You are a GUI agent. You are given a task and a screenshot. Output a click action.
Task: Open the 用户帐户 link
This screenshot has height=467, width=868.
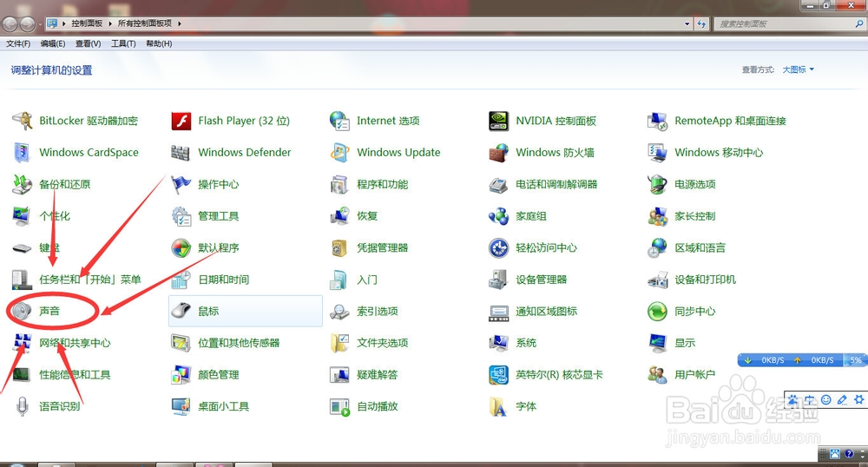click(694, 375)
